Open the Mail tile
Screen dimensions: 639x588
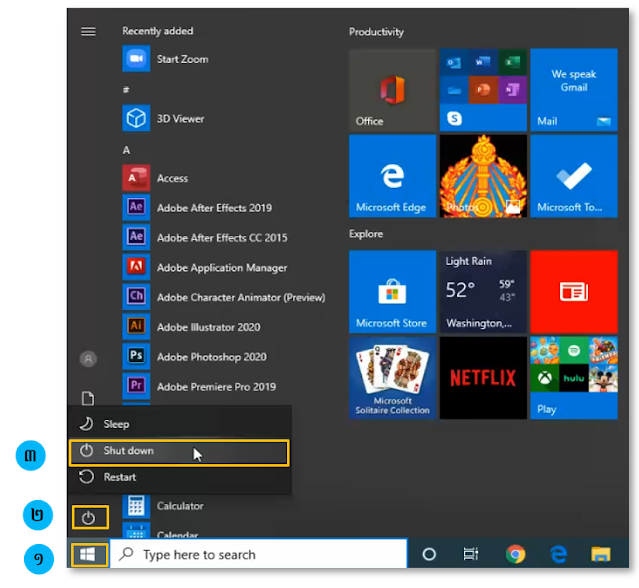[x=574, y=90]
